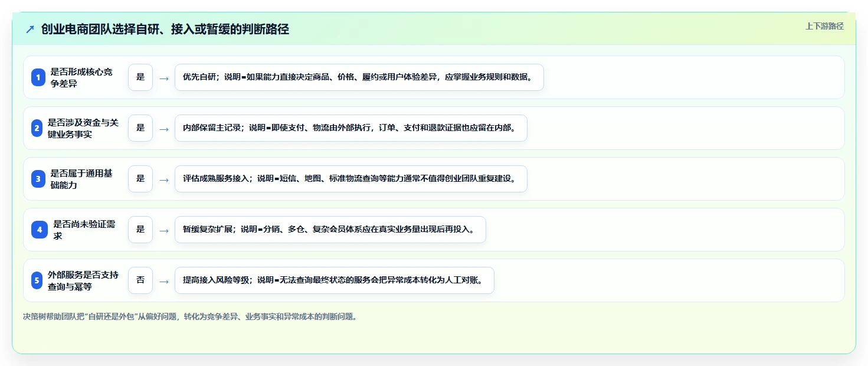Click the arrow before 优先自研
The width and height of the screenshot is (868, 366).
(x=164, y=78)
